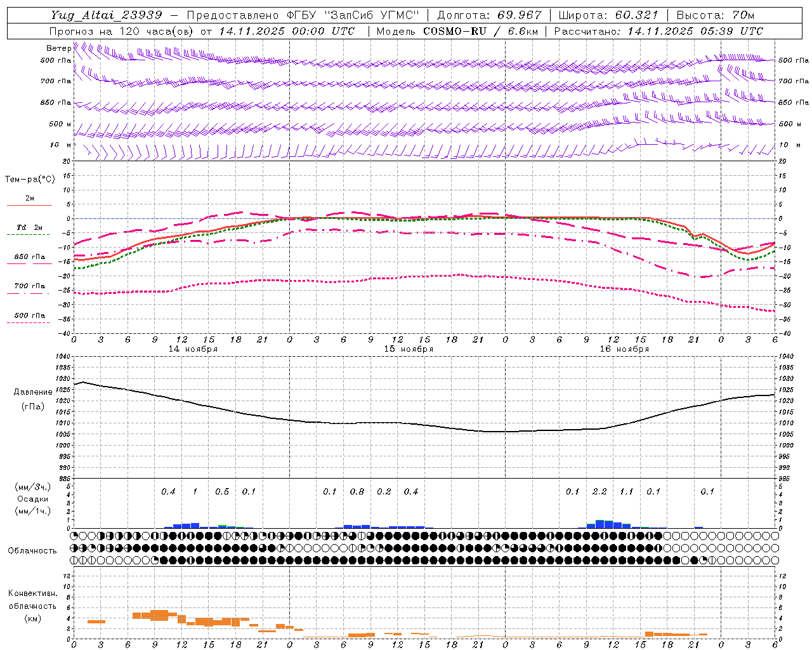Click the Широта: 60.321 header field

pos(608,15)
